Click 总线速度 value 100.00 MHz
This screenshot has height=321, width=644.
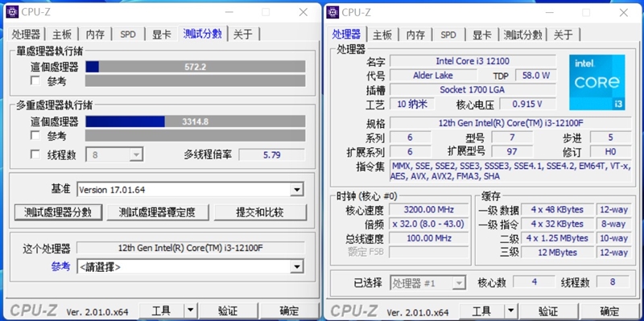[x=428, y=238]
